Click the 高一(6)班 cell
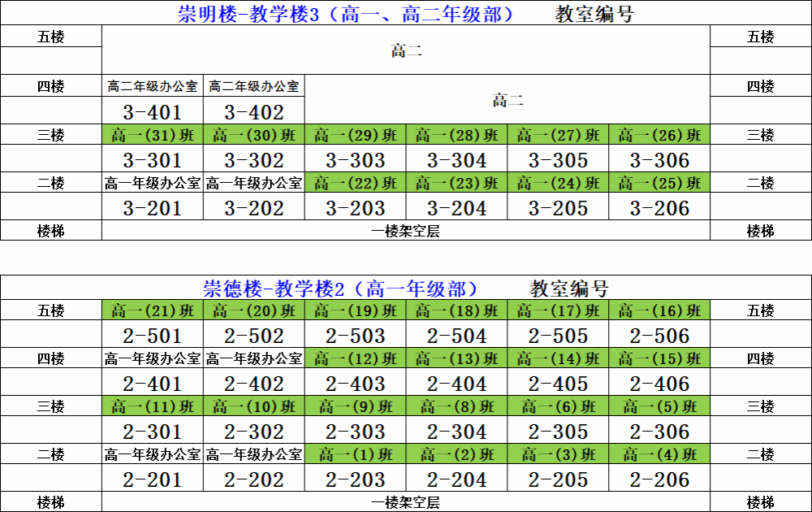Viewport: 812px width, 512px height. 559,406
